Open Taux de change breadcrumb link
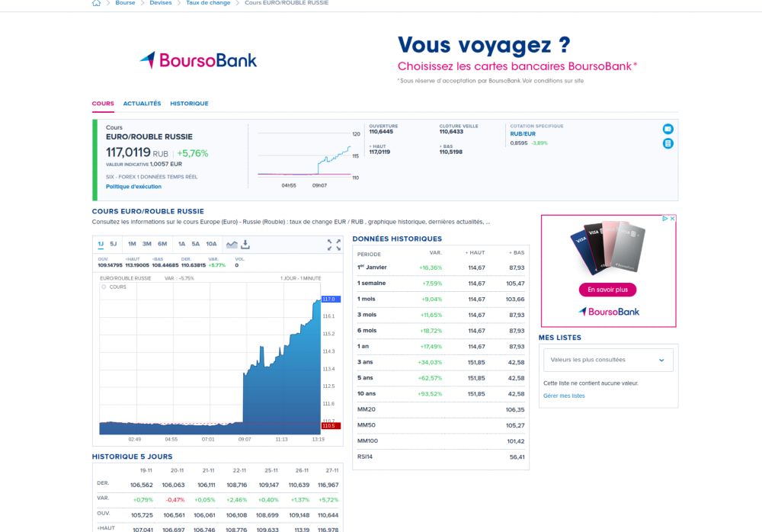Screen dimensions: 762x532 point(208,3)
